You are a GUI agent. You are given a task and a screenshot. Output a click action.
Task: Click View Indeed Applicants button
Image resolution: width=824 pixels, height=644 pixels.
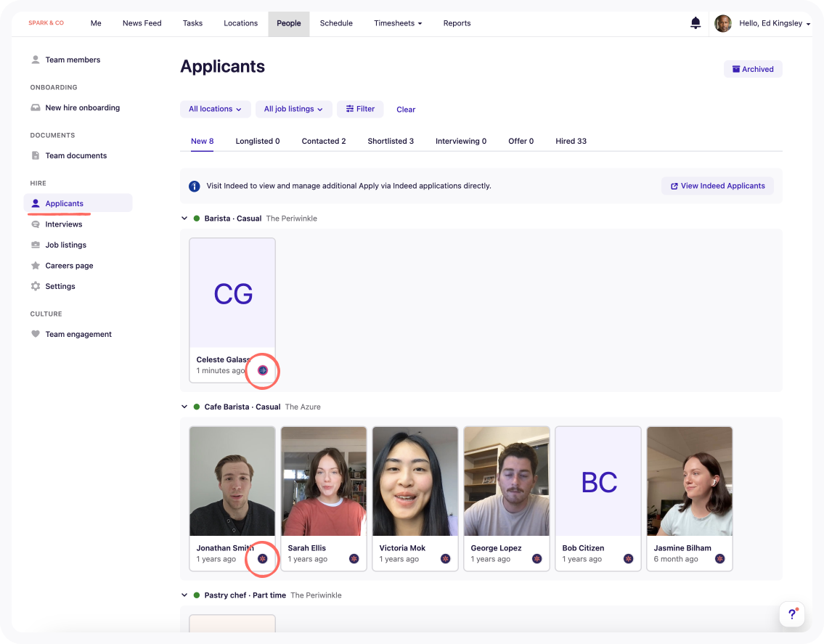click(717, 186)
